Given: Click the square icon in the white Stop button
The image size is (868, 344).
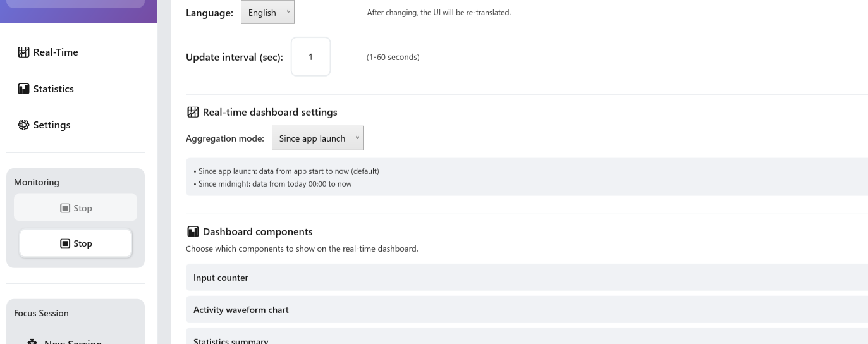Looking at the screenshot, I should point(65,243).
